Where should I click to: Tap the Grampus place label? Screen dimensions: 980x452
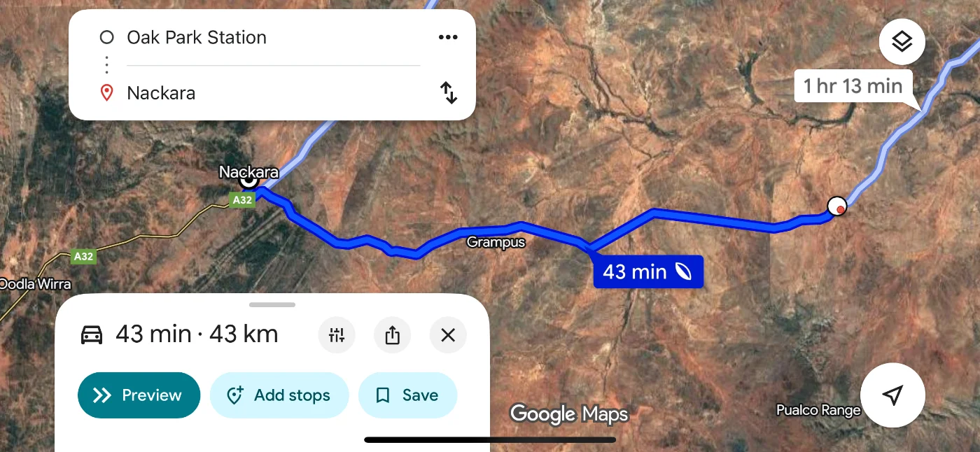pyautogui.click(x=496, y=243)
